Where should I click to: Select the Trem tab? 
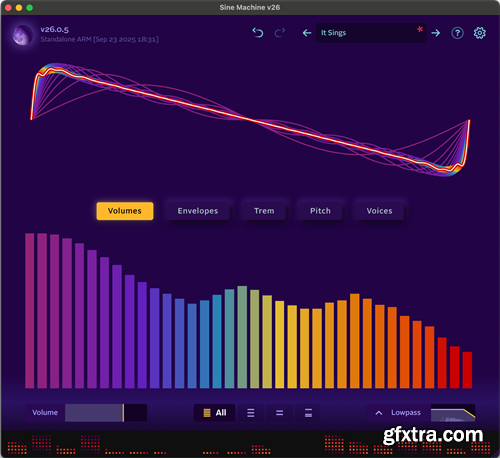(264, 211)
